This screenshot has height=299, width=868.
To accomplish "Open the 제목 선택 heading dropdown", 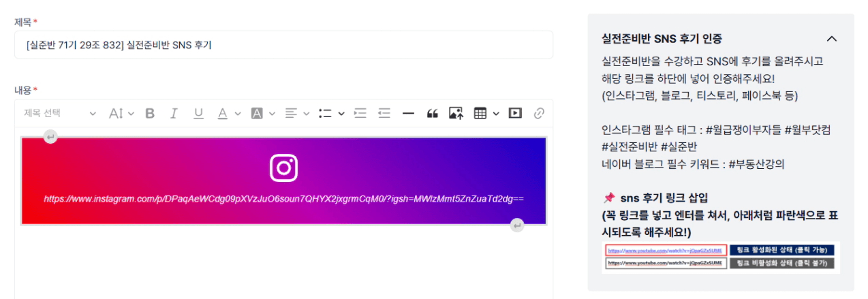I will (60, 114).
